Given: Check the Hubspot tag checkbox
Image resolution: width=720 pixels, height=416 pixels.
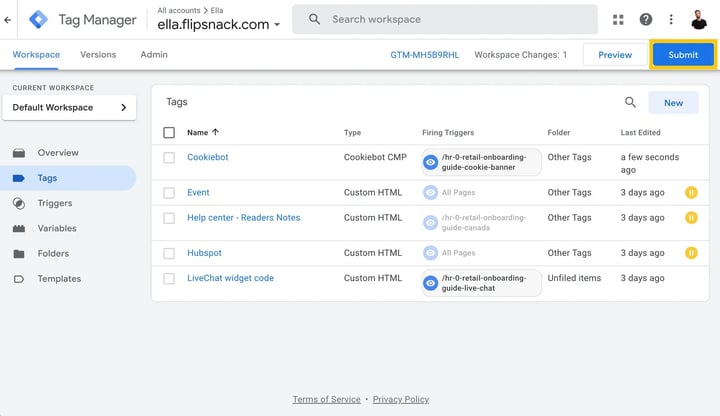Looking at the screenshot, I should (169, 253).
